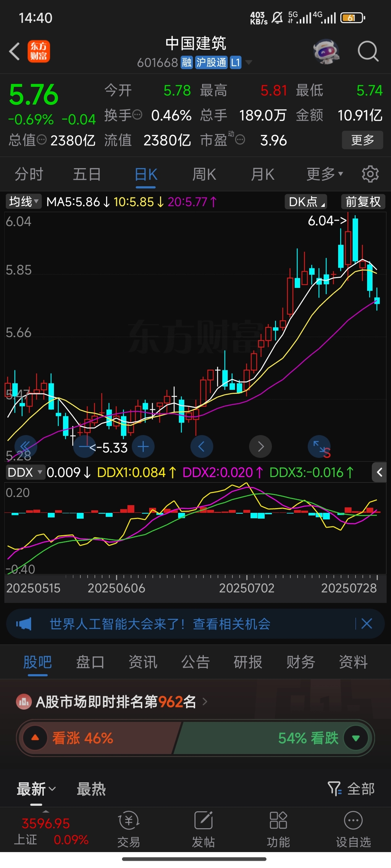
Task: Open the 东方财富 app logo
Action: pyautogui.click(x=39, y=51)
